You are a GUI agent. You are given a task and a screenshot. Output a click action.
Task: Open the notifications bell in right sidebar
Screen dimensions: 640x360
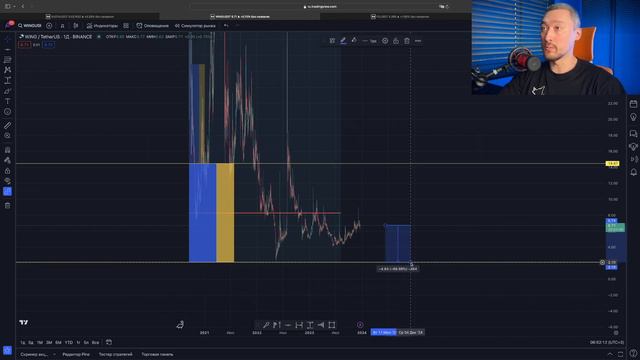click(x=633, y=172)
